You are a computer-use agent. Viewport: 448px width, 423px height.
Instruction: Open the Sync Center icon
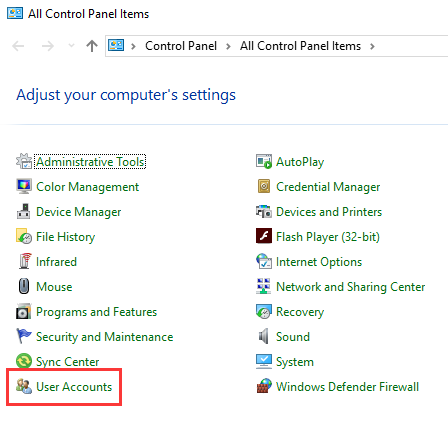(24, 361)
